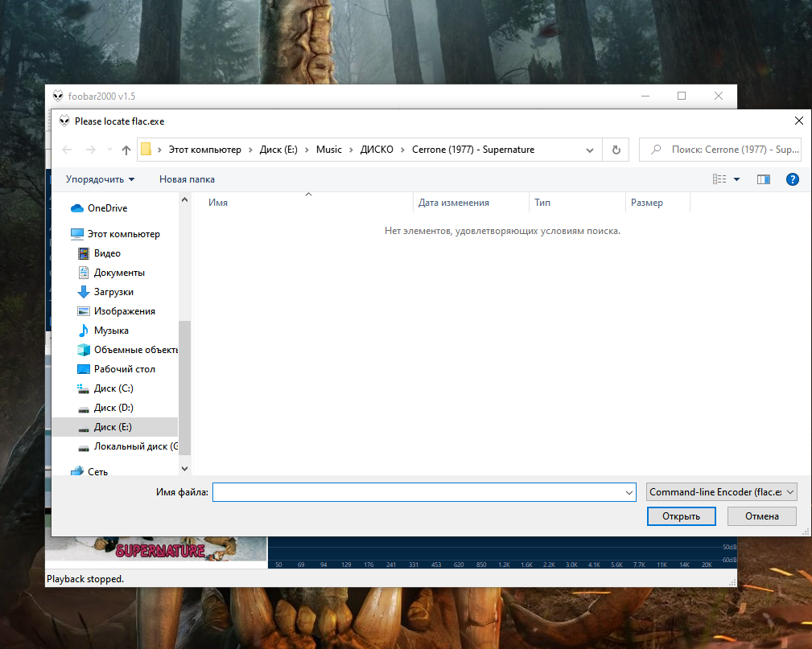Open Рабочий стол in the sidebar

click(x=124, y=369)
